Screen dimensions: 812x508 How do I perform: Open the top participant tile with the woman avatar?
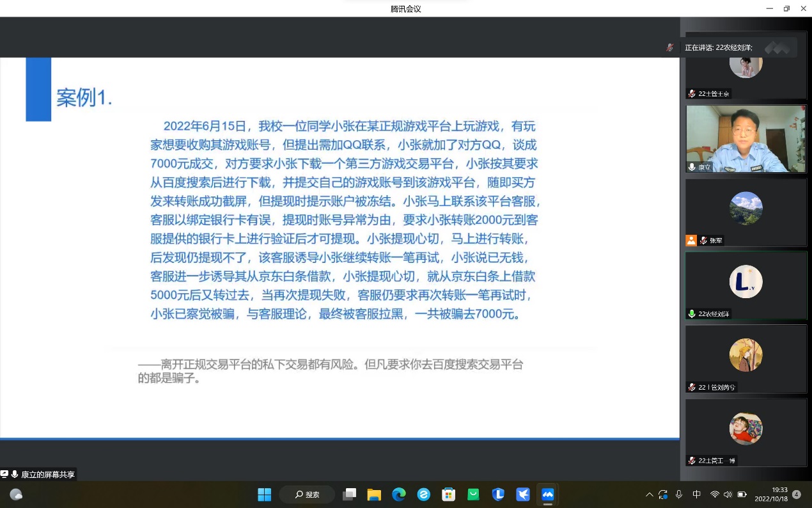click(746, 65)
